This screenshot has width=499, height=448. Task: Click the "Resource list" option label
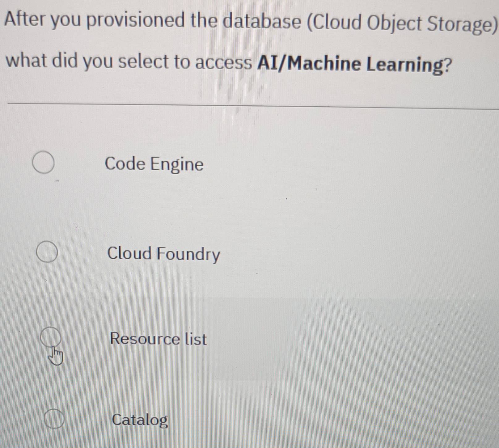click(158, 339)
